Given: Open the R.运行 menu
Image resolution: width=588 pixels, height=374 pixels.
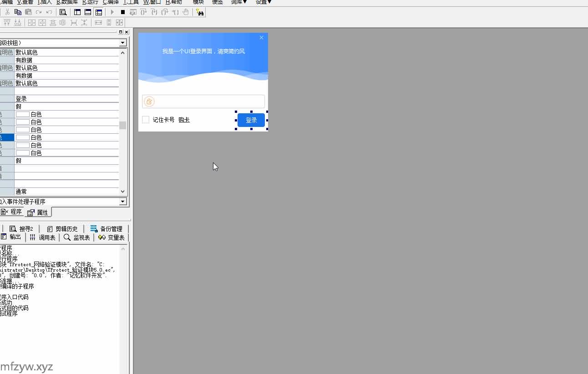Looking at the screenshot, I should [x=90, y=2].
